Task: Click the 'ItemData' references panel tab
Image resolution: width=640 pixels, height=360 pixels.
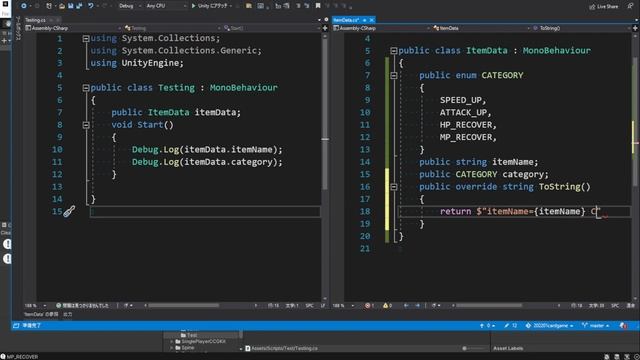Action: pos(41,314)
